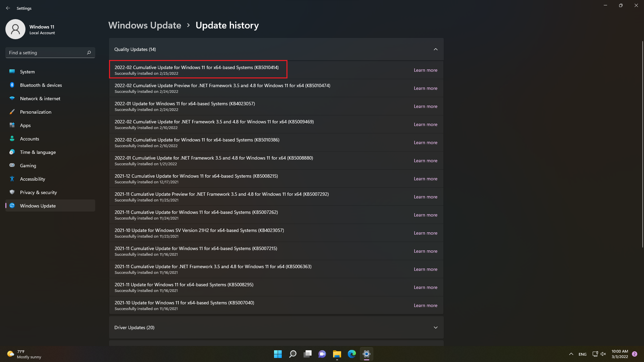Click the Time & language clock icon

tap(12, 152)
